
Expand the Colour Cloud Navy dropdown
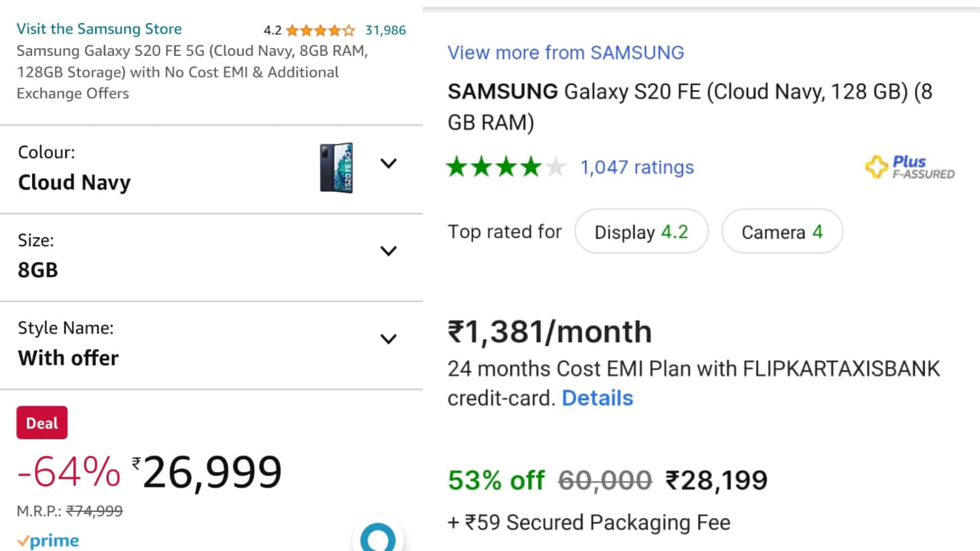[389, 163]
